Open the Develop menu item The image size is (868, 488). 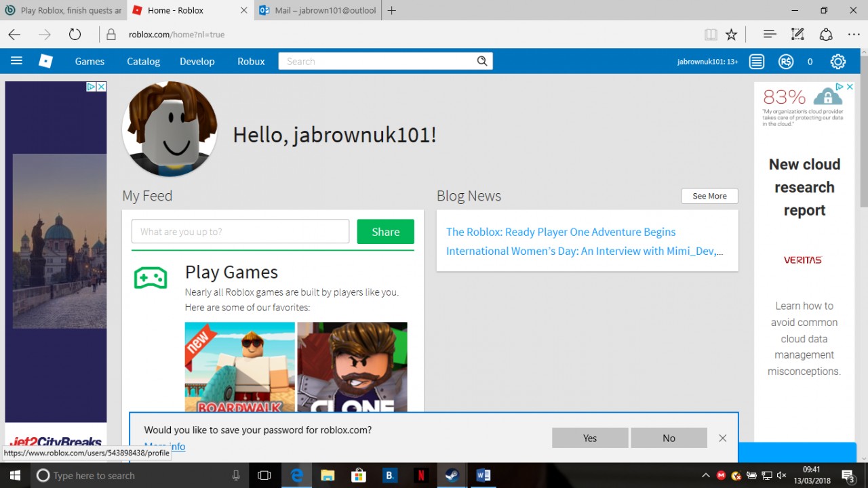pos(197,61)
